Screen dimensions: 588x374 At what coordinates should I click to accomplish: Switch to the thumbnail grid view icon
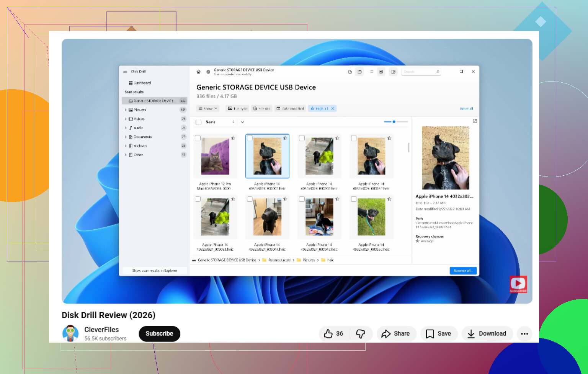pos(381,72)
